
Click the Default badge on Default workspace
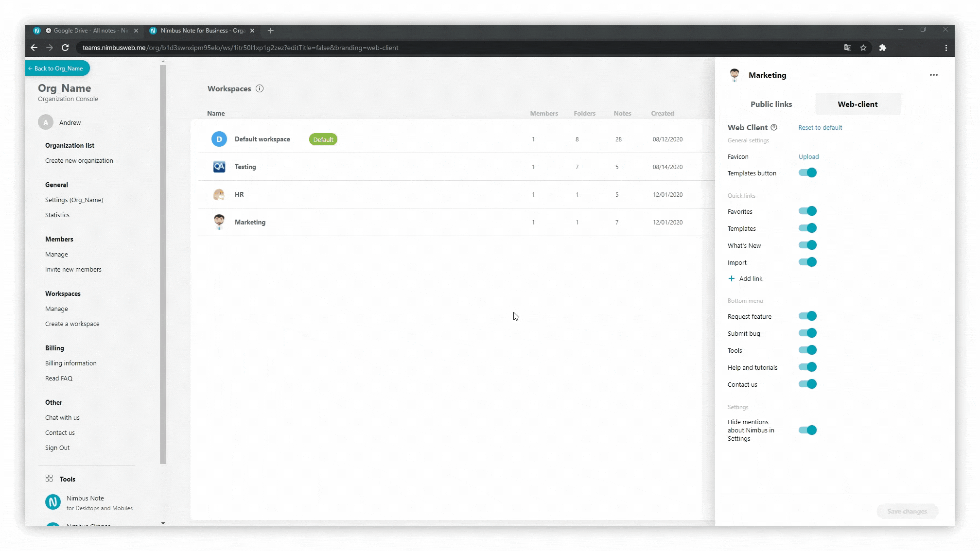point(323,139)
